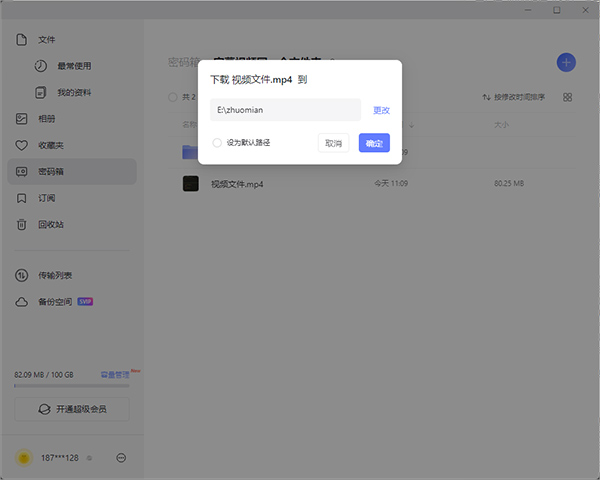The height and width of the screenshot is (480, 600).
Task: Click the 密码箱 breadcrumb link
Action: pyautogui.click(x=184, y=62)
